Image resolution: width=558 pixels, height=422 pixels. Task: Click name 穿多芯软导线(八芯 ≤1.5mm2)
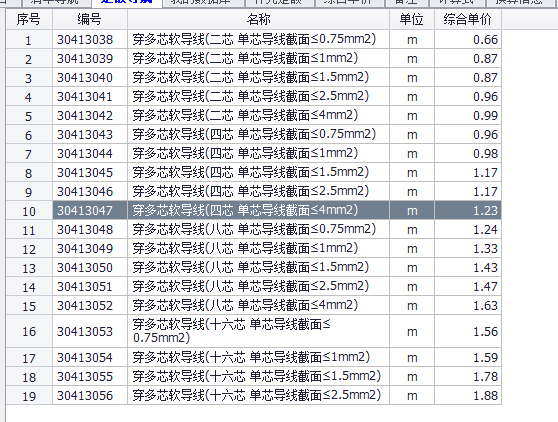coord(258,268)
